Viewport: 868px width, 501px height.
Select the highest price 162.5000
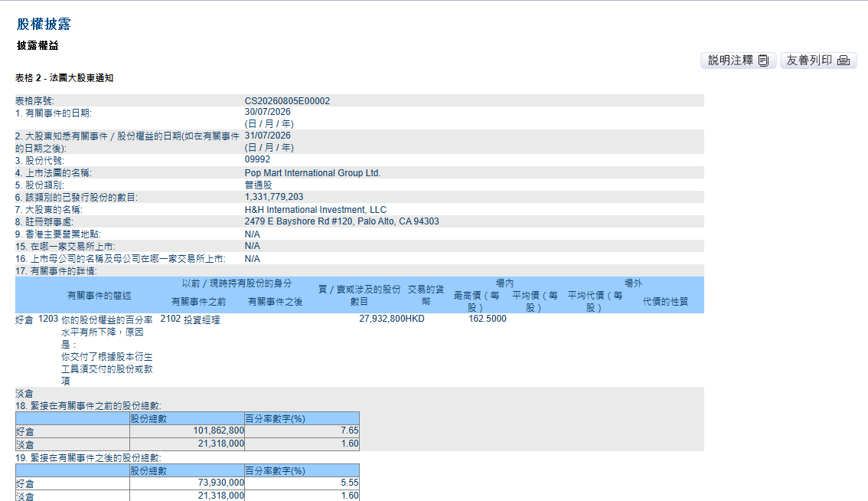point(487,319)
